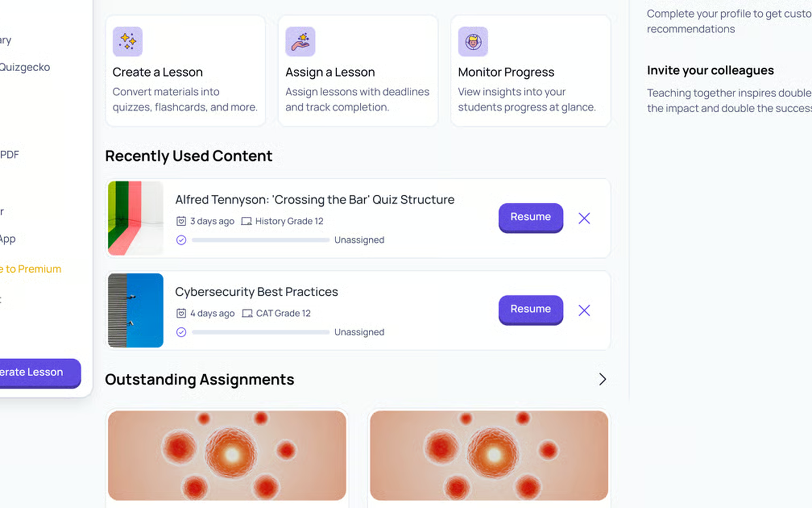Resume the Alfred Tennyson quiz

pos(531,217)
